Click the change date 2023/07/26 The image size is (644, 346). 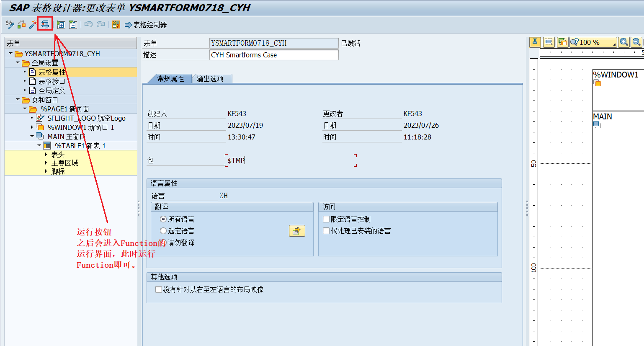point(421,125)
